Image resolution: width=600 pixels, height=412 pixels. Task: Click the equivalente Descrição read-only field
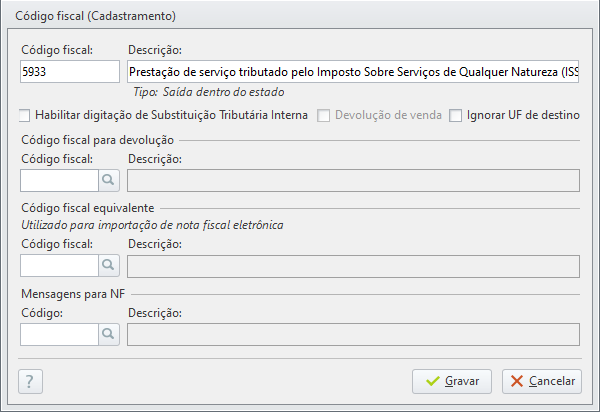pyautogui.click(x=354, y=266)
